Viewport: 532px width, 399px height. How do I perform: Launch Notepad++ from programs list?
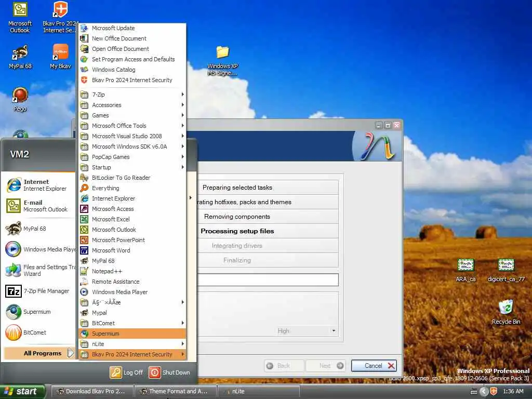coord(132,271)
